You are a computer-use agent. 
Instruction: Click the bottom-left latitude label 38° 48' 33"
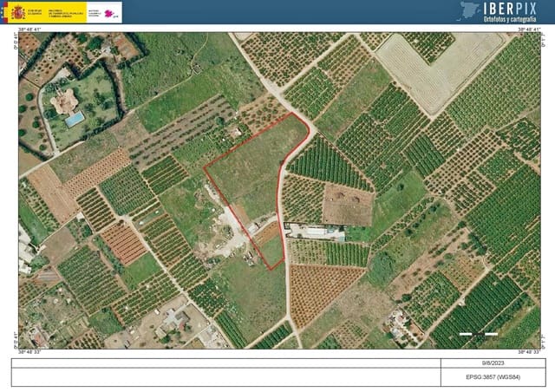coord(30,352)
